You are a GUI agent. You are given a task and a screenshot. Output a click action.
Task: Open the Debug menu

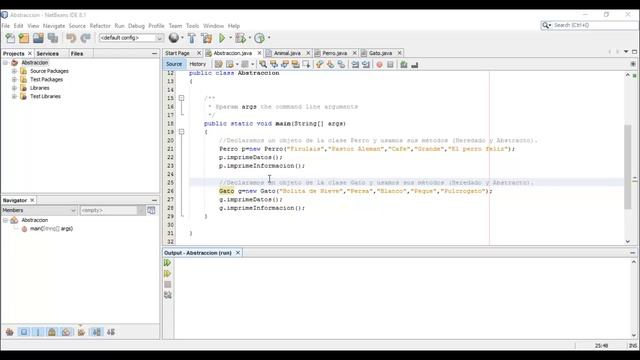click(x=136, y=26)
